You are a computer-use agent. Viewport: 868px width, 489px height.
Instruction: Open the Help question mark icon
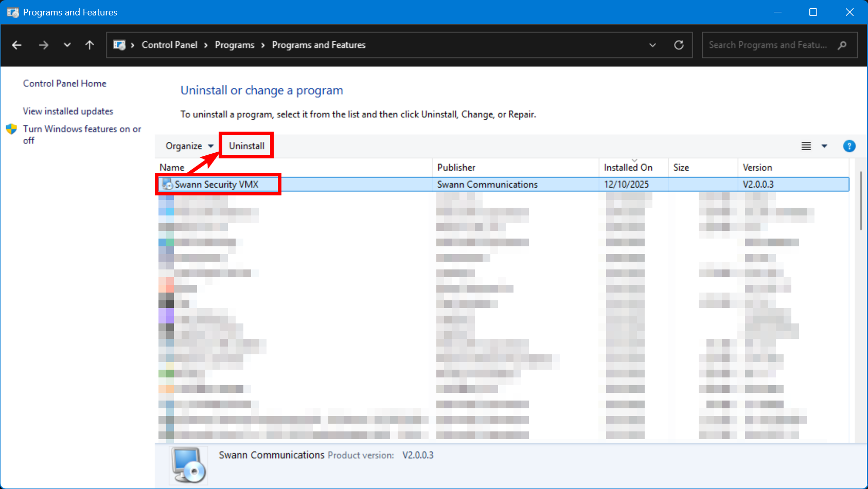pos(849,146)
